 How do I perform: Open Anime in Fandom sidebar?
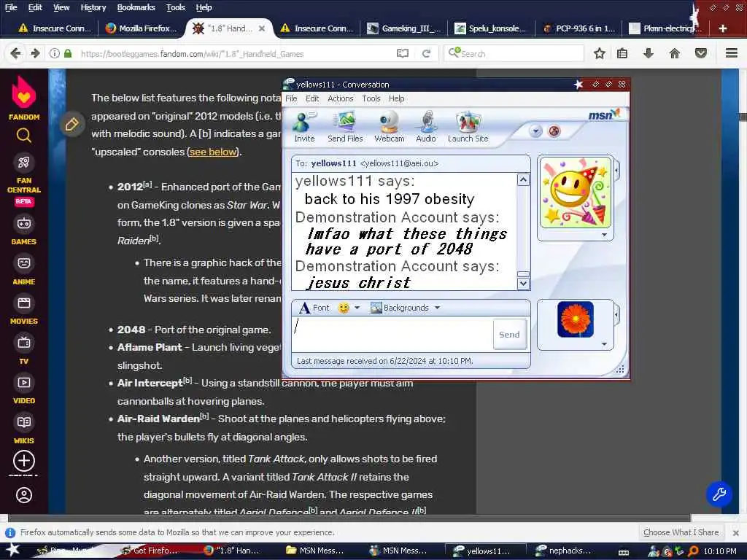(24, 270)
